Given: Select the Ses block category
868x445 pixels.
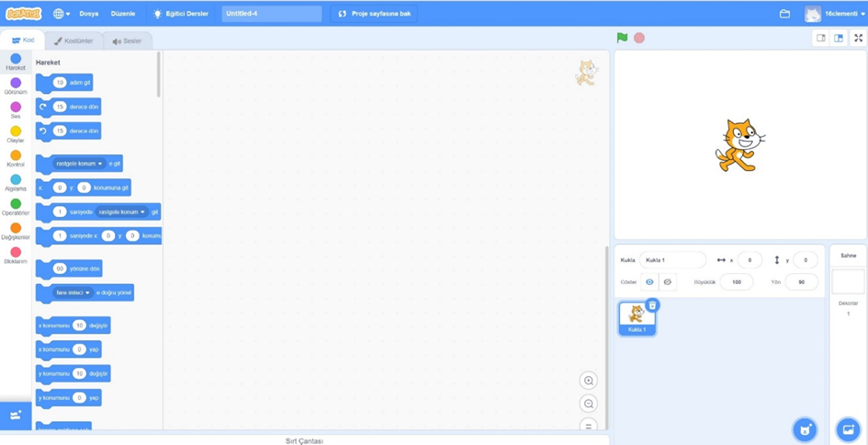Looking at the screenshot, I should [x=16, y=110].
